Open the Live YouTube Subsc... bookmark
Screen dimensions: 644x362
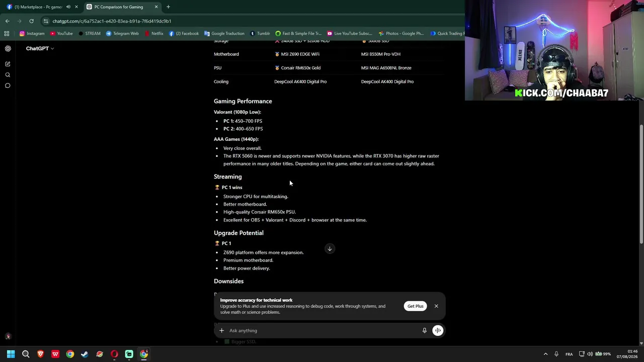(350, 34)
